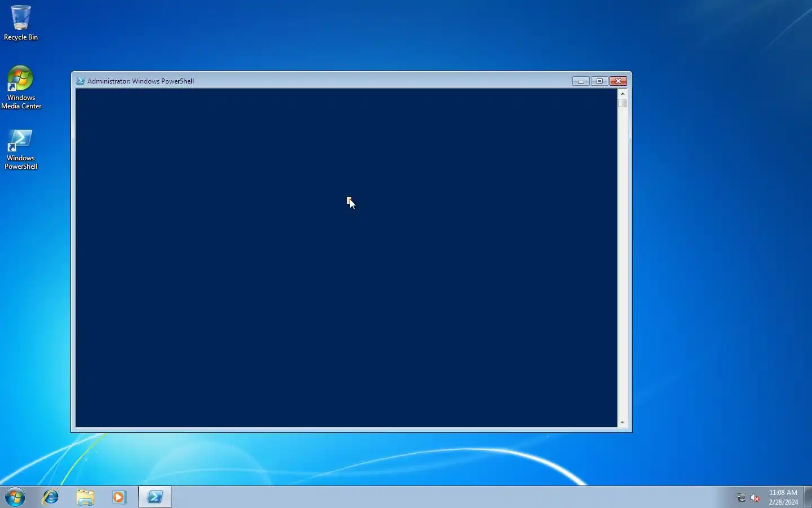This screenshot has height=508, width=812.
Task: Click inside the PowerShell console area
Action: tap(347, 257)
